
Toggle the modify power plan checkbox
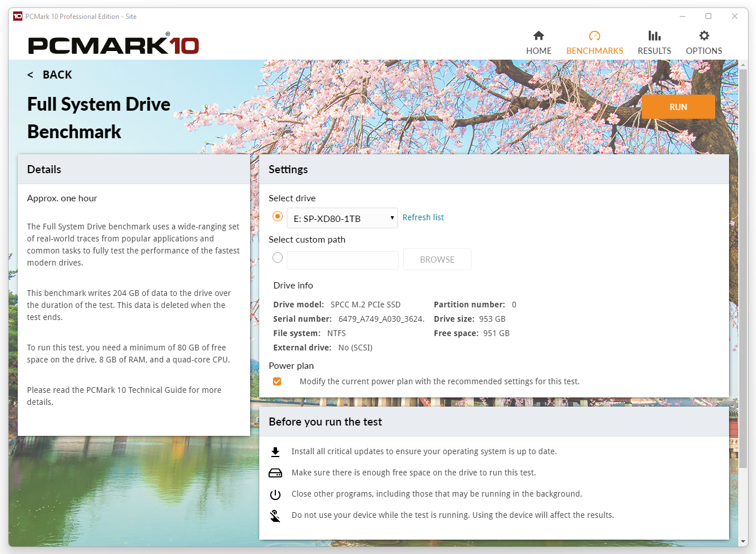[277, 381]
